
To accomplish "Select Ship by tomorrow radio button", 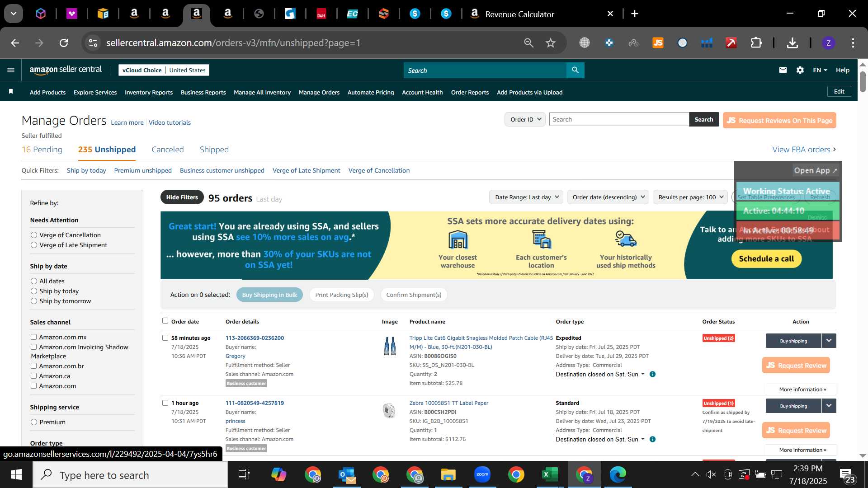I will click(34, 301).
